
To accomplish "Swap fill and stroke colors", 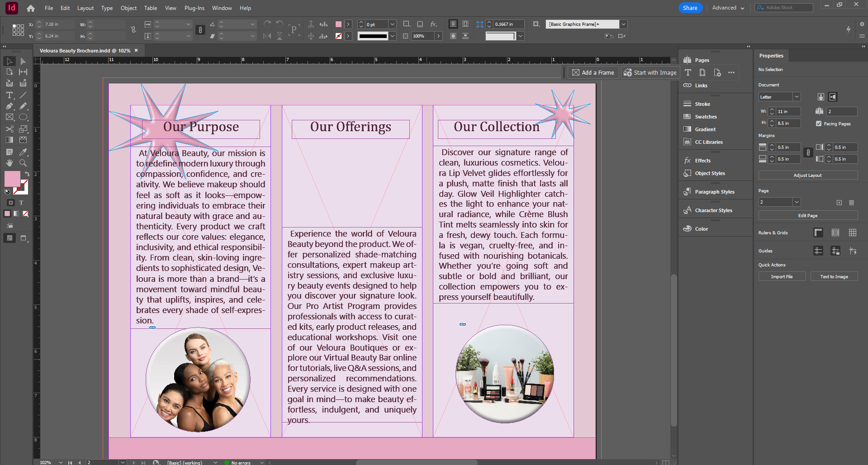I will (27, 174).
